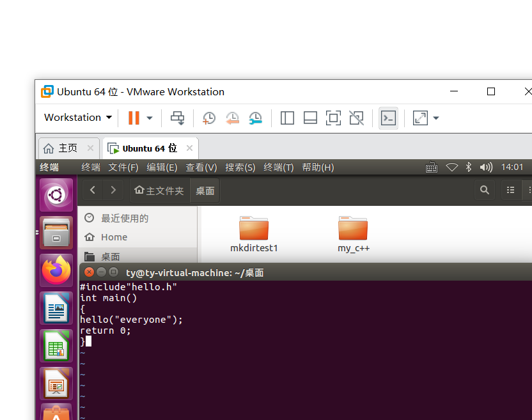The image size is (532, 420).
Task: Select the my_c++ folder
Action: coord(353,234)
